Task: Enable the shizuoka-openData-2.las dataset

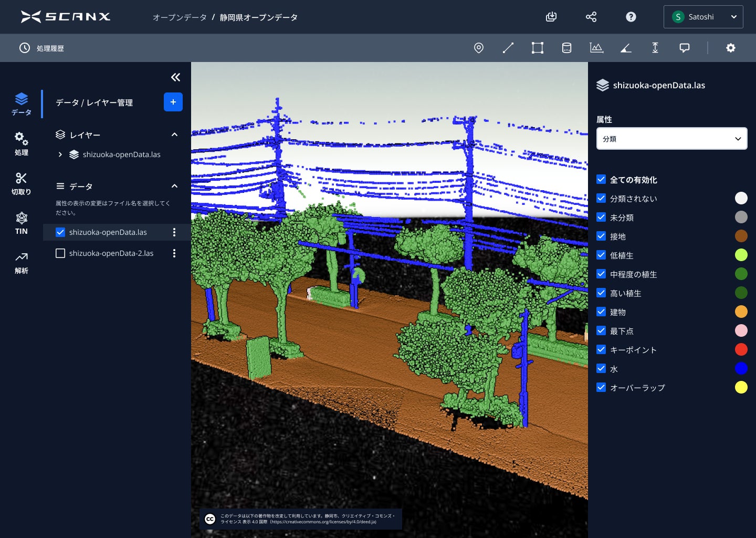Action: (60, 253)
